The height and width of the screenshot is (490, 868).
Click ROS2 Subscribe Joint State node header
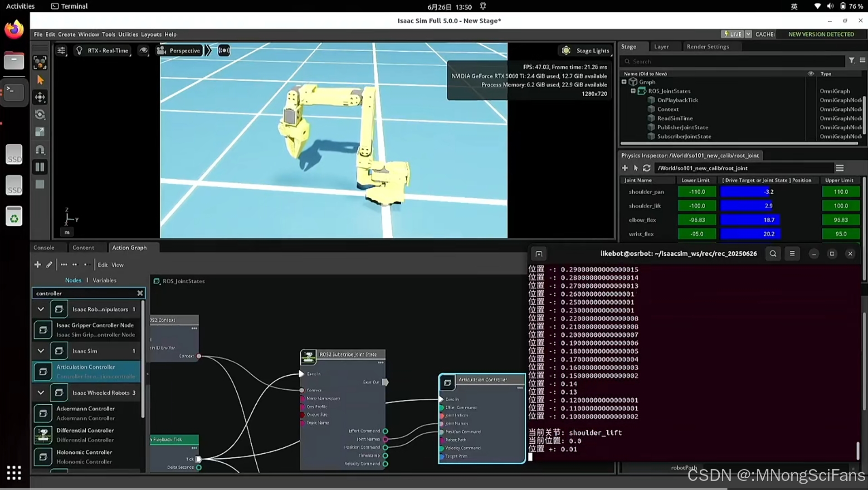tap(343, 354)
